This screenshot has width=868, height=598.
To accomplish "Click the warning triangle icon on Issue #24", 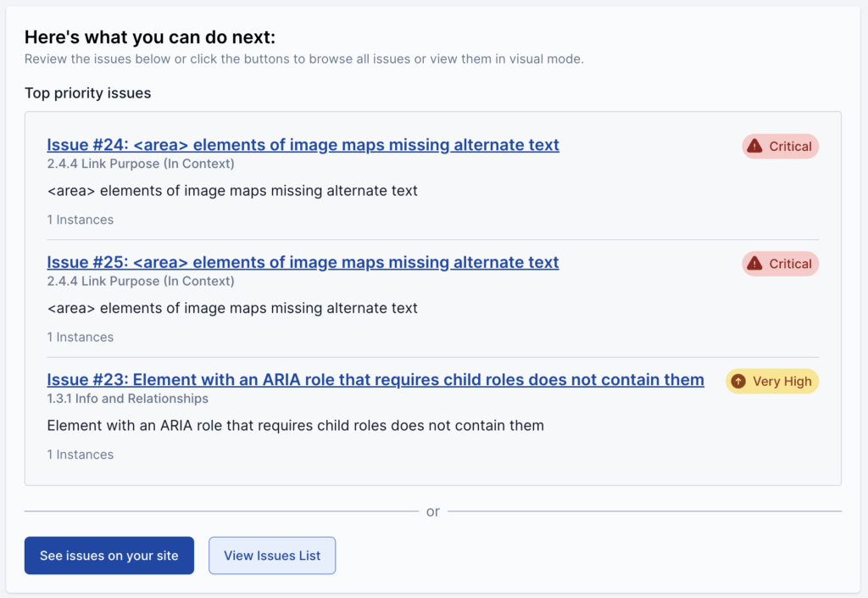I will coord(754,147).
